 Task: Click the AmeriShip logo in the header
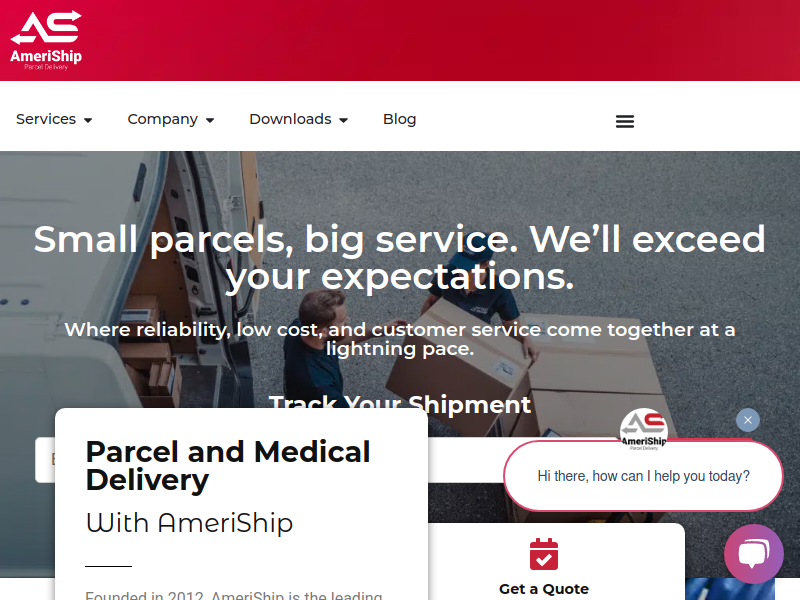click(46, 40)
